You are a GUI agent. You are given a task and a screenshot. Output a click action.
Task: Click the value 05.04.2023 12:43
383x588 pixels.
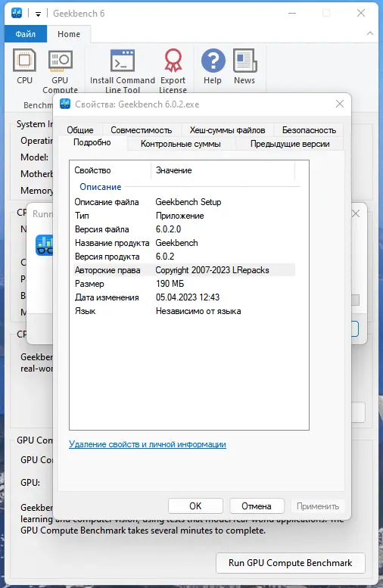click(188, 297)
